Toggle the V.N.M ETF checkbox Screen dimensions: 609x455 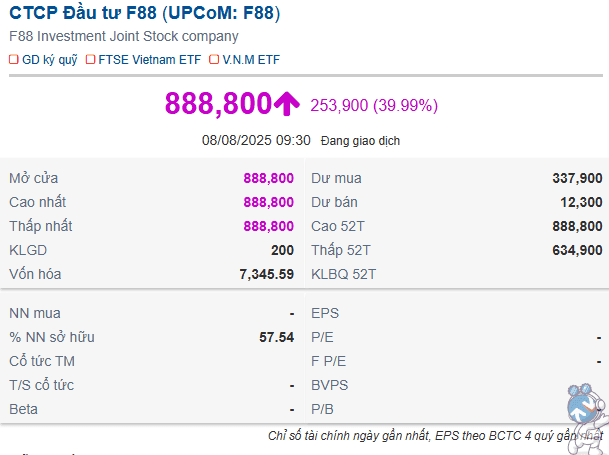215,59
